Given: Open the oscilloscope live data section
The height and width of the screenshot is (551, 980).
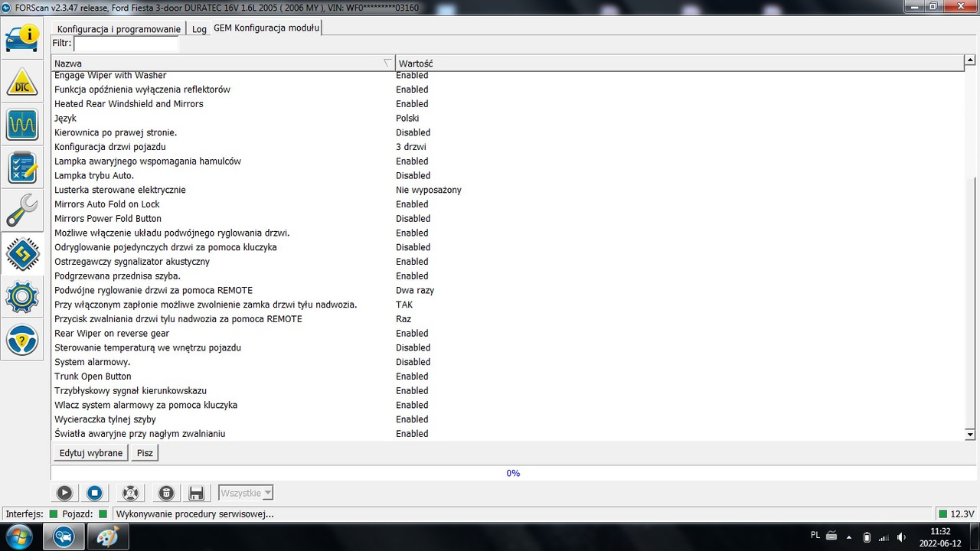Looking at the screenshot, I should [x=22, y=124].
